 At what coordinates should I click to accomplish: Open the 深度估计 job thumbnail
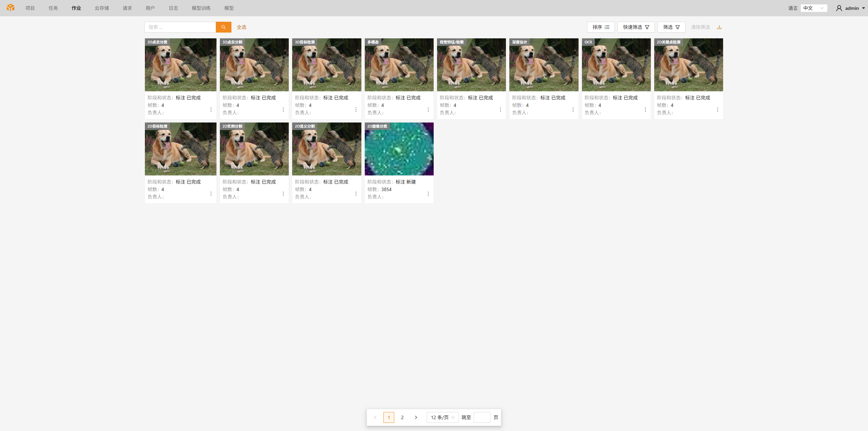[x=544, y=65]
